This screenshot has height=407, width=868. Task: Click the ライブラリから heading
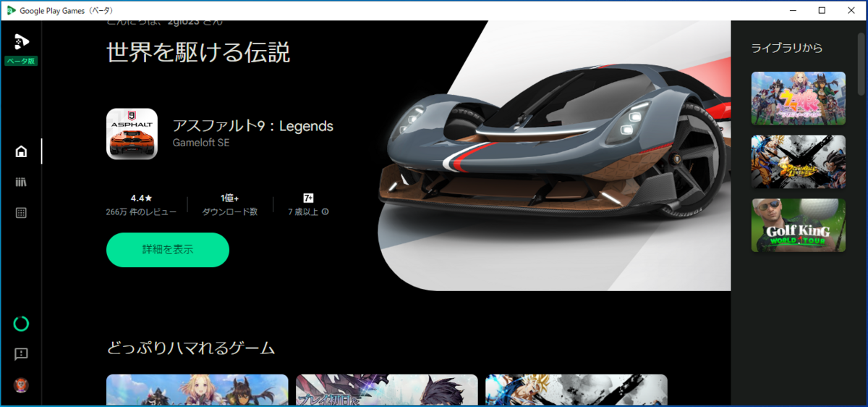coord(787,48)
